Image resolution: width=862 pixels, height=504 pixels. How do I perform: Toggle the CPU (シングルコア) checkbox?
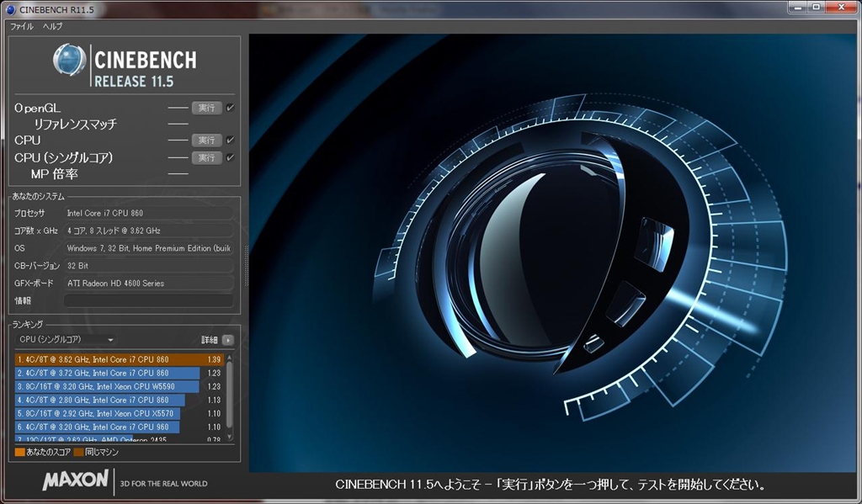click(230, 157)
